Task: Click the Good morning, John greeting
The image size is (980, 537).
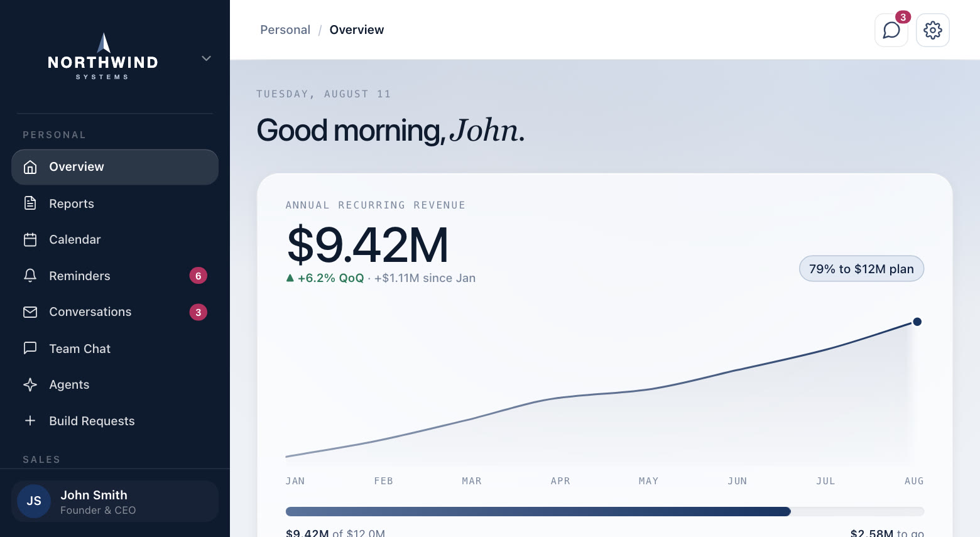Action: [390, 131]
